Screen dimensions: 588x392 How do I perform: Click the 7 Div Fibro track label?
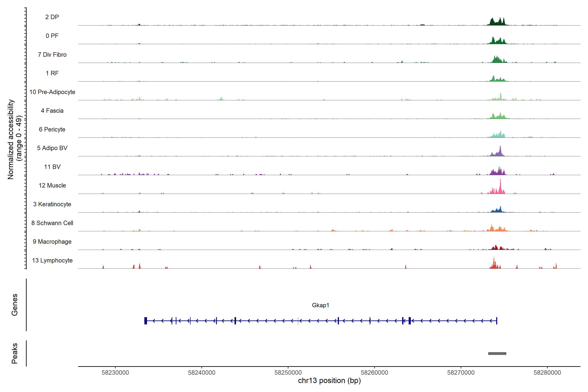coord(52,55)
